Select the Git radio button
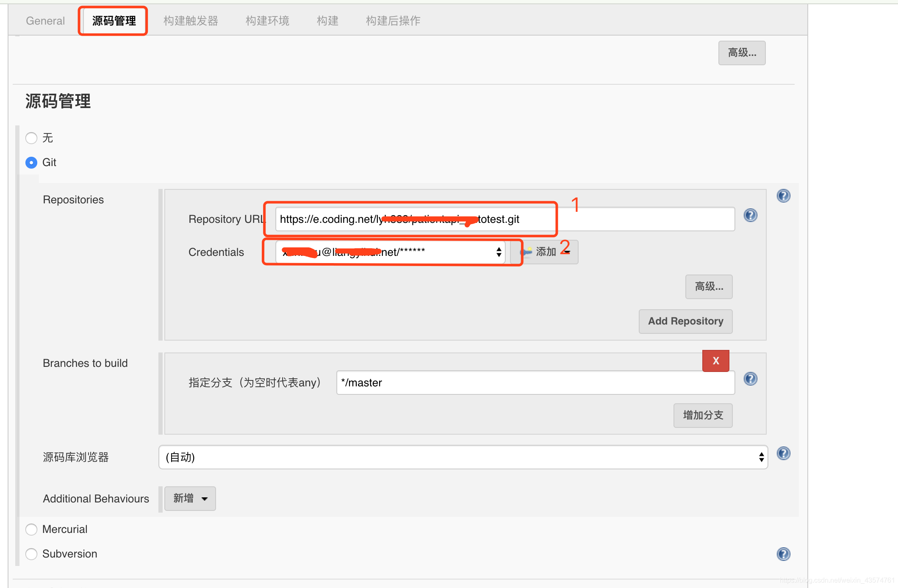The height and width of the screenshot is (588, 898). pos(31,163)
